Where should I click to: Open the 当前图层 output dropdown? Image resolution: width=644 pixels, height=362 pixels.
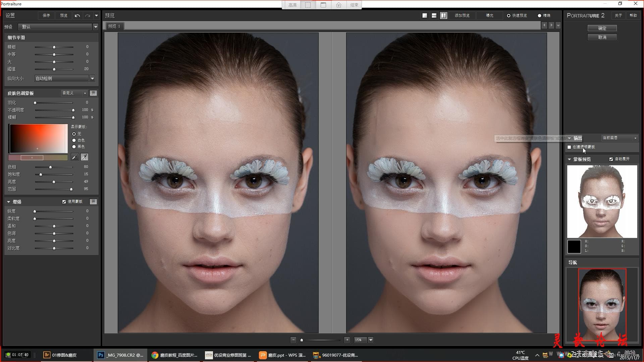click(619, 138)
